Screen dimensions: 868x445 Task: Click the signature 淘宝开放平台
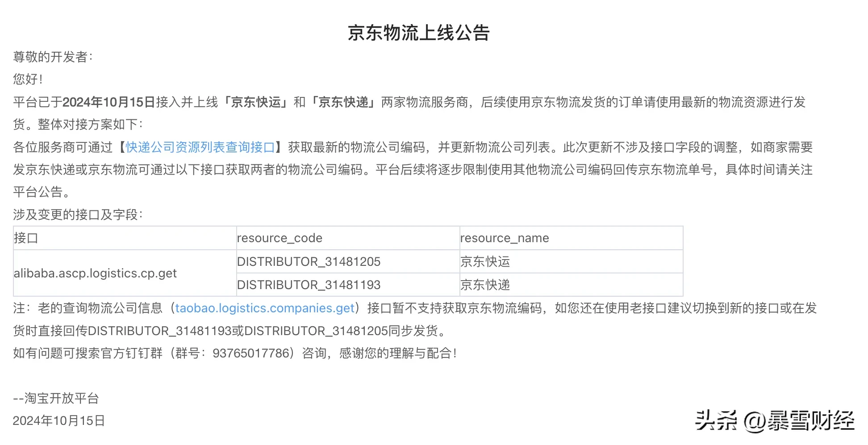pyautogui.click(x=62, y=398)
